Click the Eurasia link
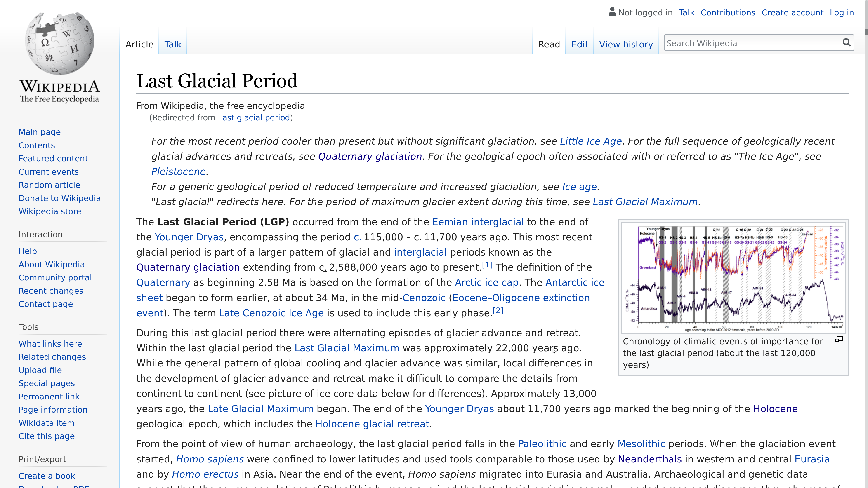 point(812,459)
